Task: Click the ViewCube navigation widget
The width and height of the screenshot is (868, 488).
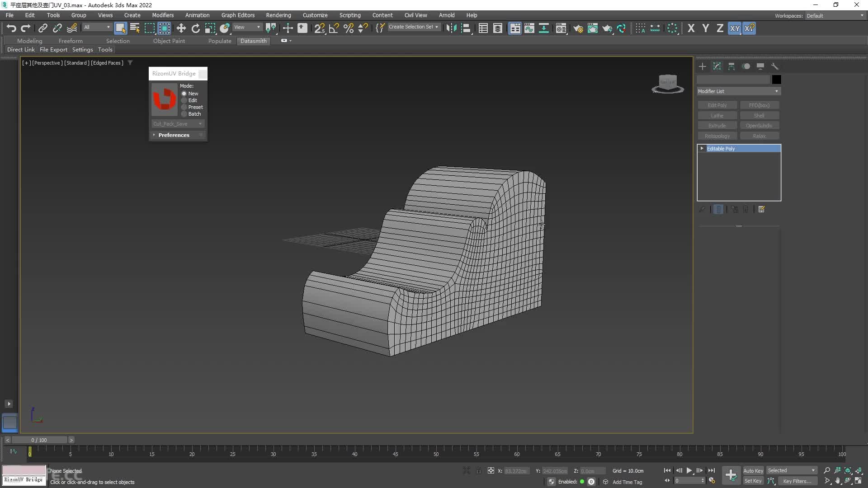Action: [x=668, y=84]
